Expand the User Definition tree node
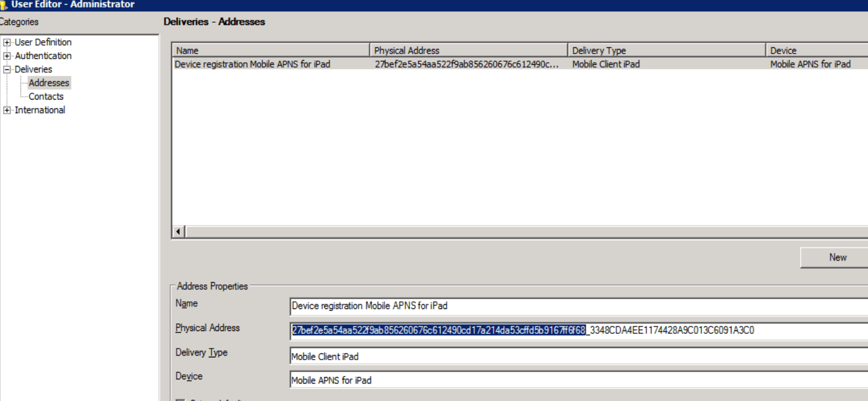868x401 pixels. (7, 43)
